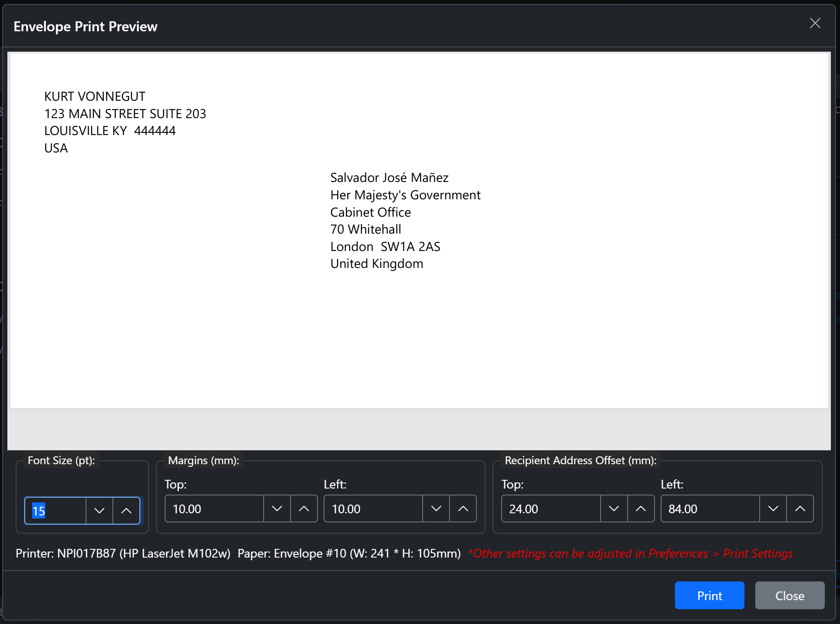Image resolution: width=840 pixels, height=624 pixels.
Task: Click the return address in preview
Action: tap(125, 122)
